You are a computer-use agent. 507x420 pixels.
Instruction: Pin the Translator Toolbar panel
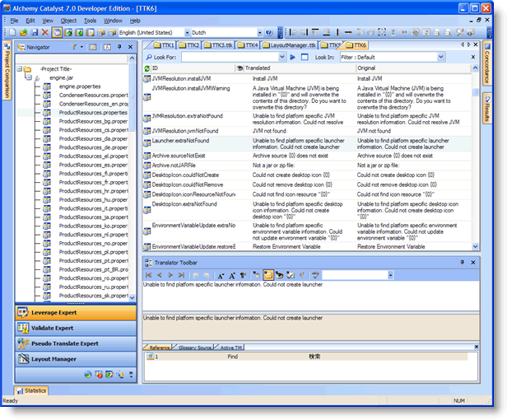[463, 263]
